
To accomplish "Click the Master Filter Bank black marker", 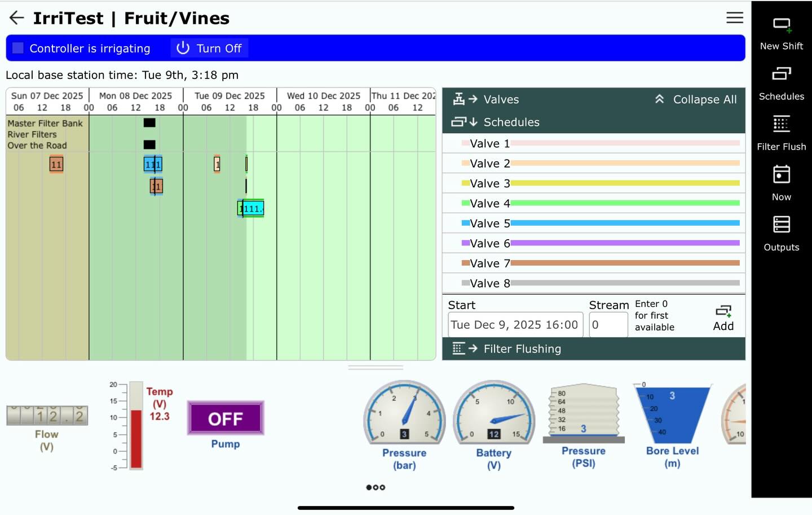I will click(x=149, y=122).
